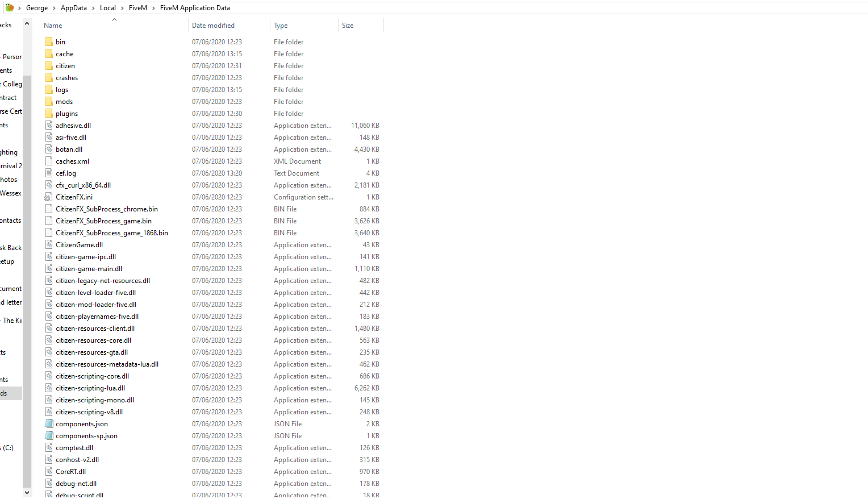
Task: Go to George in the address path
Action: pos(37,8)
